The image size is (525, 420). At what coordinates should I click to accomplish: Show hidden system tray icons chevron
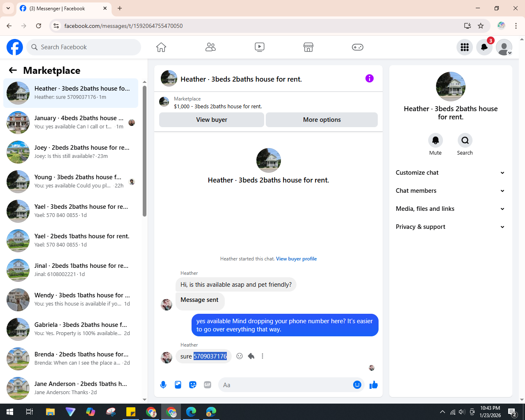[x=442, y=412]
